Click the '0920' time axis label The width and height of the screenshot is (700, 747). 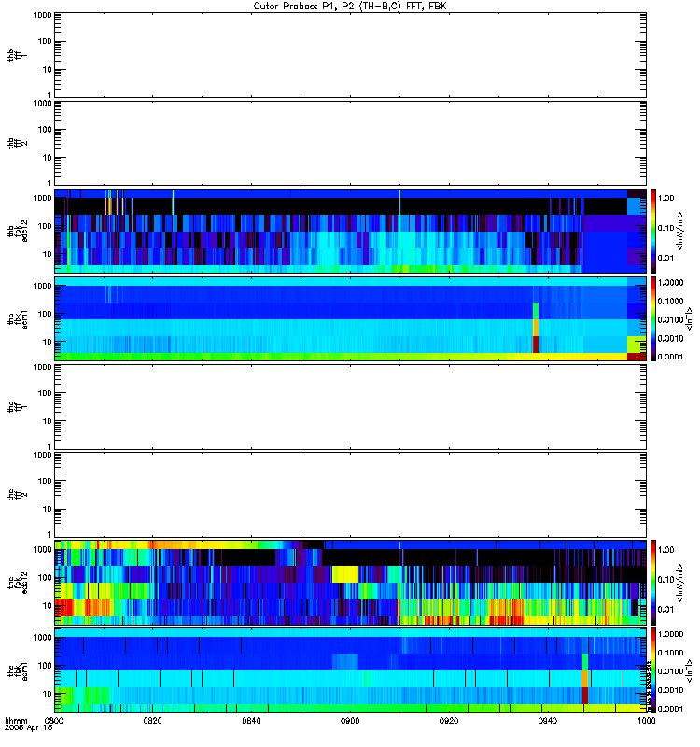point(449,720)
